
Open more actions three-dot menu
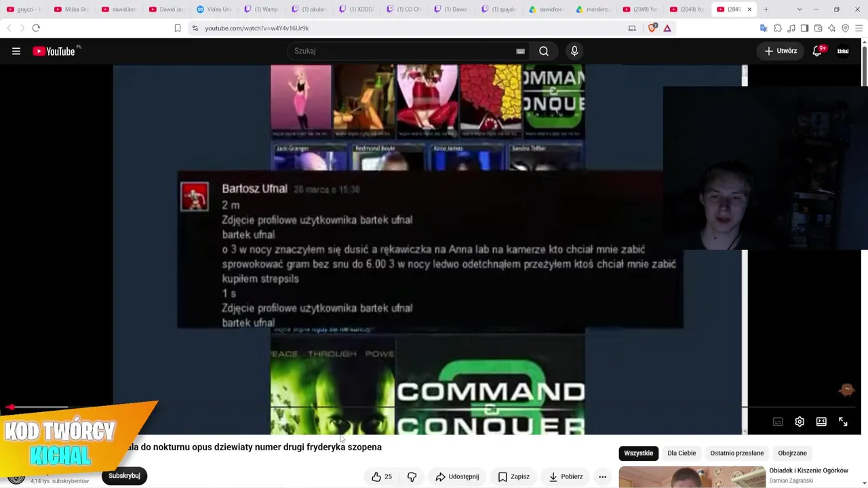coord(602,476)
